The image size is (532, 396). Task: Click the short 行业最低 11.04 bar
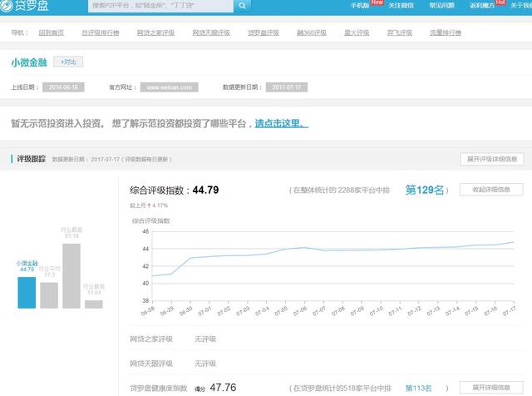(94, 304)
